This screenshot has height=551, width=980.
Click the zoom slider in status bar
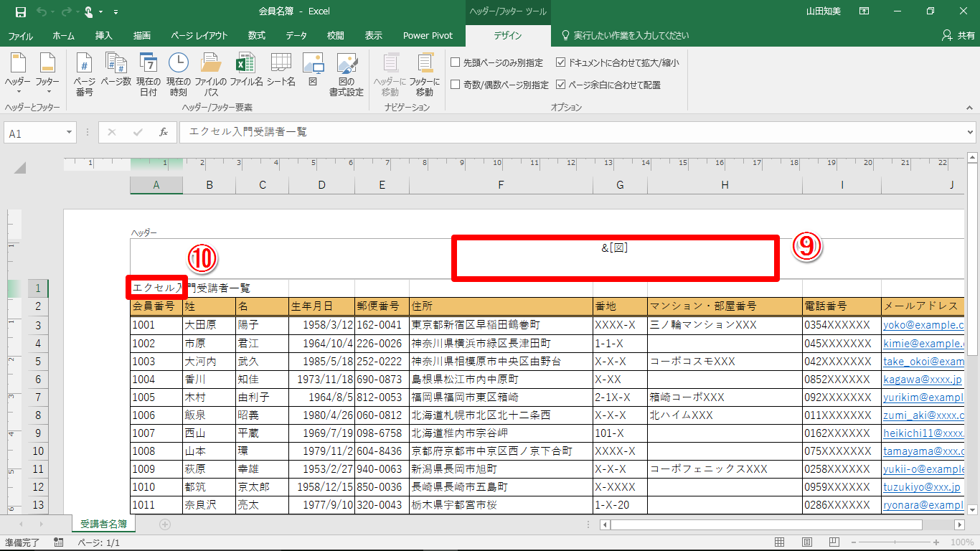coord(896,542)
